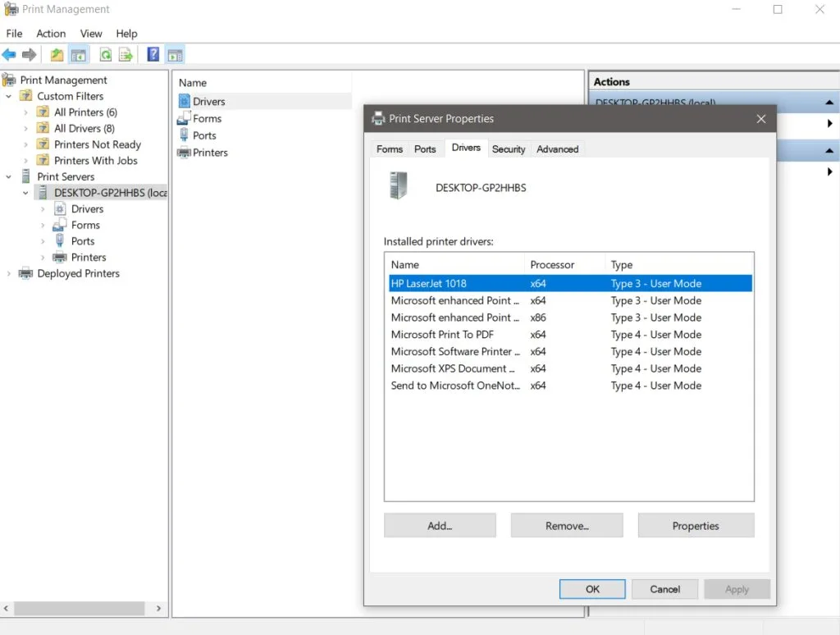Expand the Drivers node under the server

coord(43,209)
